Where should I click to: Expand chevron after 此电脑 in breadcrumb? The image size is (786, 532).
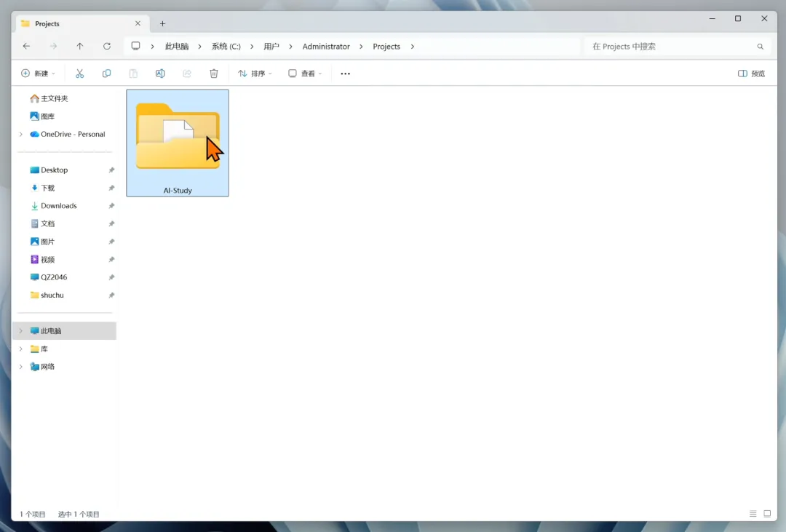pyautogui.click(x=199, y=46)
